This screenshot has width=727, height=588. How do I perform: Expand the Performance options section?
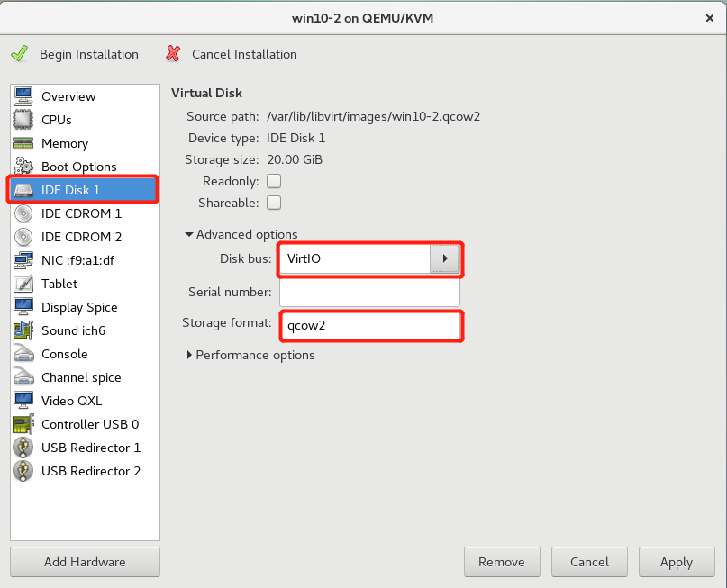(x=250, y=355)
